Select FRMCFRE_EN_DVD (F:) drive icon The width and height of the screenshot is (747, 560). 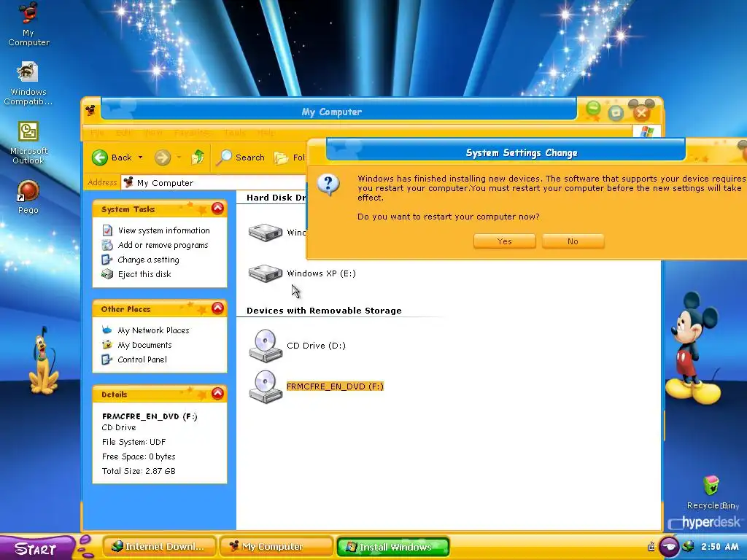click(266, 386)
